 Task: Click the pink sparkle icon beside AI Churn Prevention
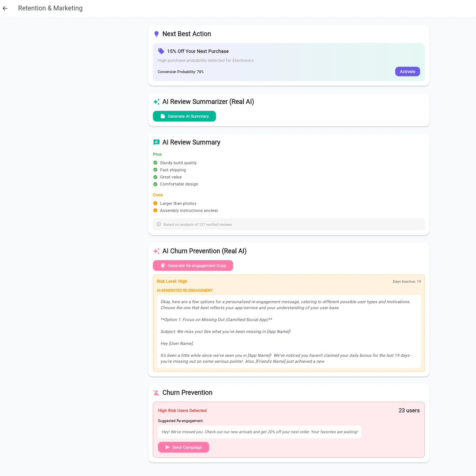pyautogui.click(x=157, y=251)
